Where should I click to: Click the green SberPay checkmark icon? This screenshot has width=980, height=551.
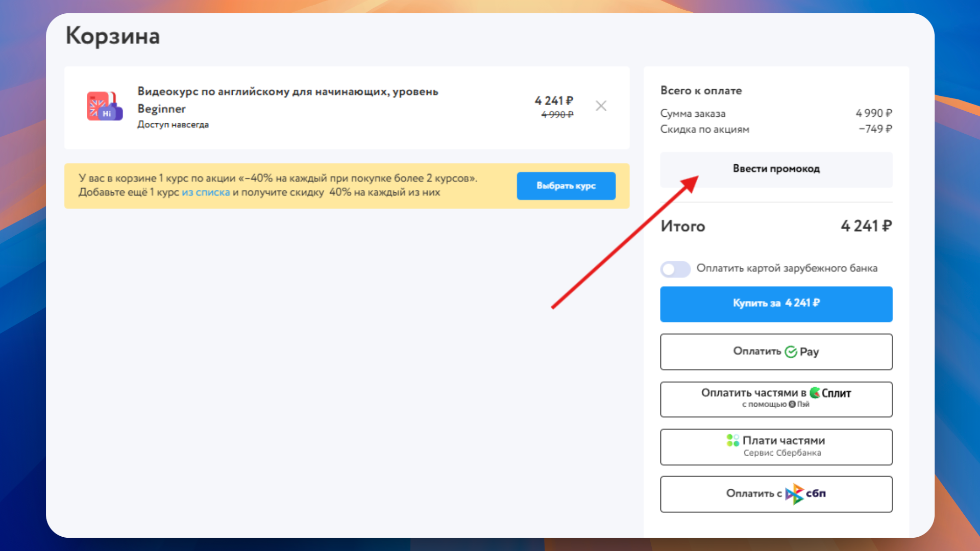point(791,352)
